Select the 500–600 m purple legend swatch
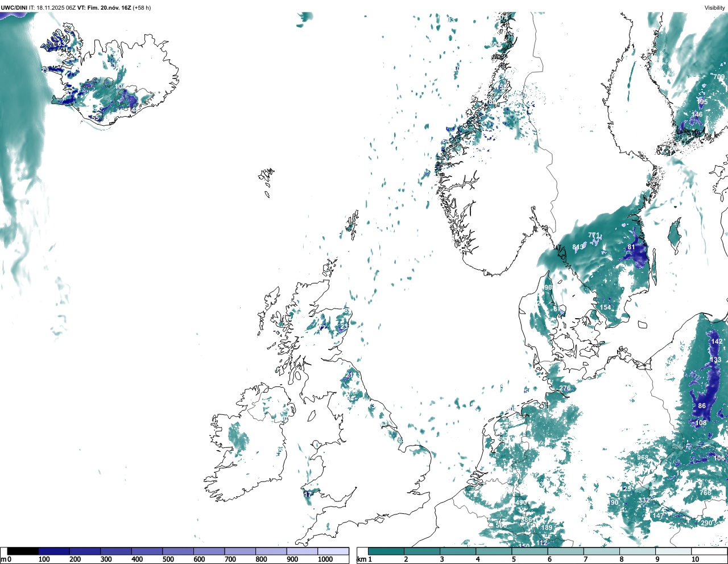 pos(178,551)
